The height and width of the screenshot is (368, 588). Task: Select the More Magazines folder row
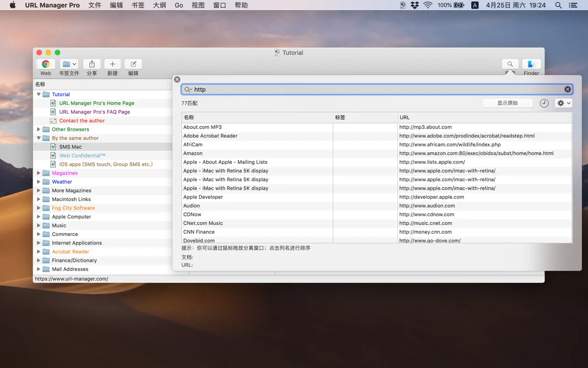[x=103, y=190]
